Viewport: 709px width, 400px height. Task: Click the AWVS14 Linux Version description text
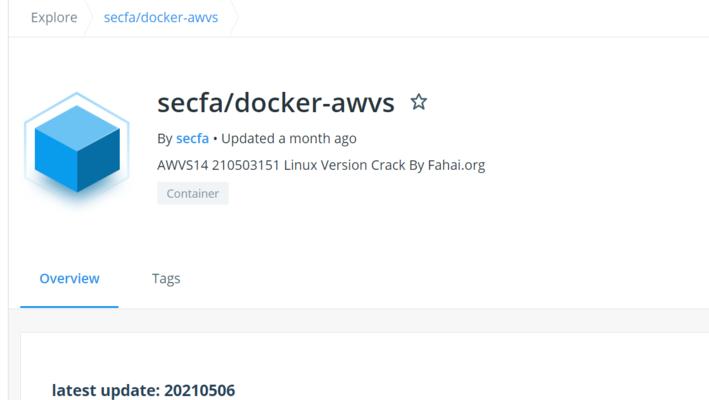pos(321,165)
